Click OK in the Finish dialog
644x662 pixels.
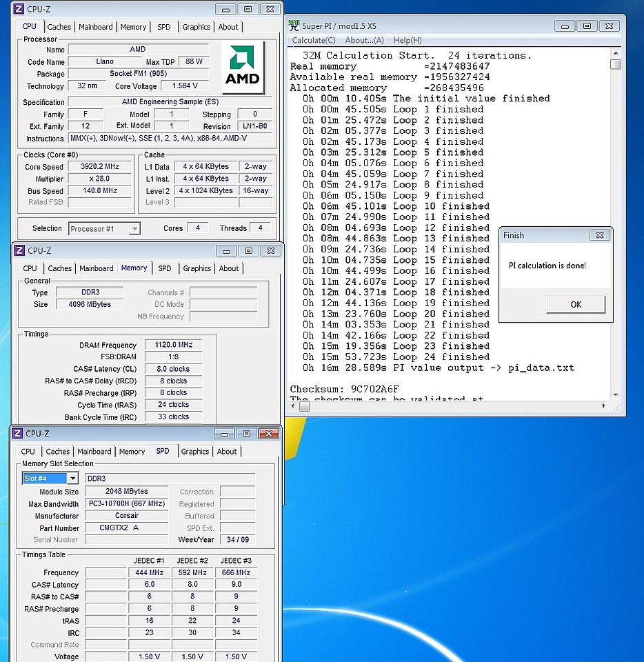click(x=576, y=304)
